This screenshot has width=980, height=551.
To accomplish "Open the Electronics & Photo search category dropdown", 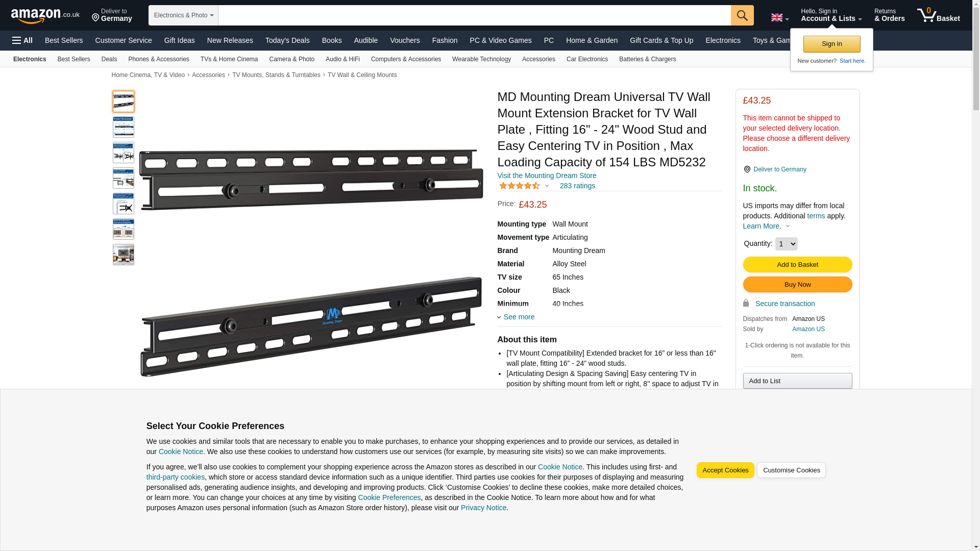I will point(183,15).
